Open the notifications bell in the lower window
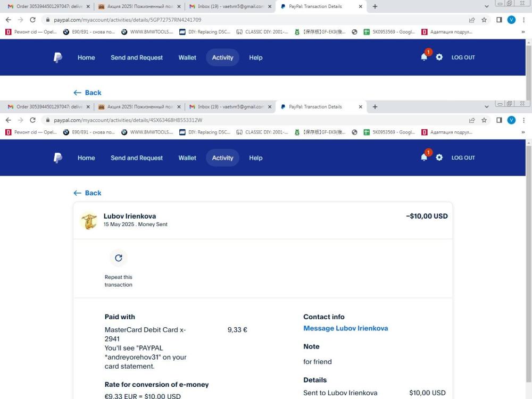 click(424, 157)
